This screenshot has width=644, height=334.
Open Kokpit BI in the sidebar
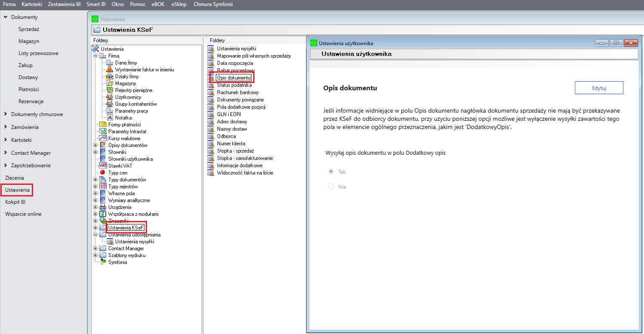pos(15,202)
